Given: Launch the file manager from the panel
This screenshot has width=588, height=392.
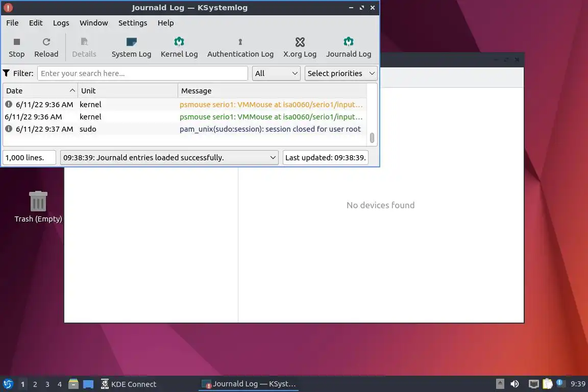Looking at the screenshot, I should [x=73, y=384].
